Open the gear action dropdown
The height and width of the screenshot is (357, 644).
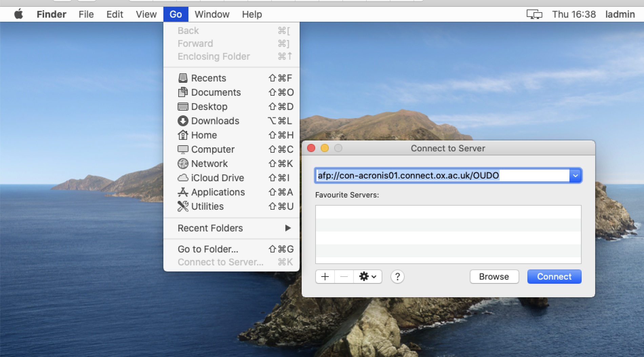pyautogui.click(x=367, y=277)
